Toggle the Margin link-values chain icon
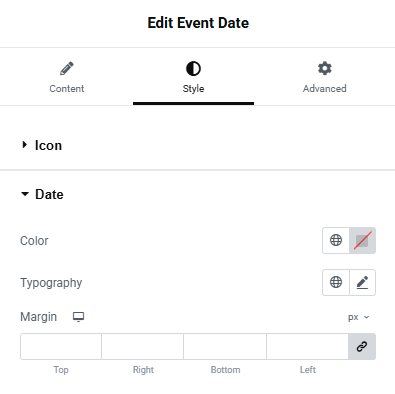 coord(362,347)
